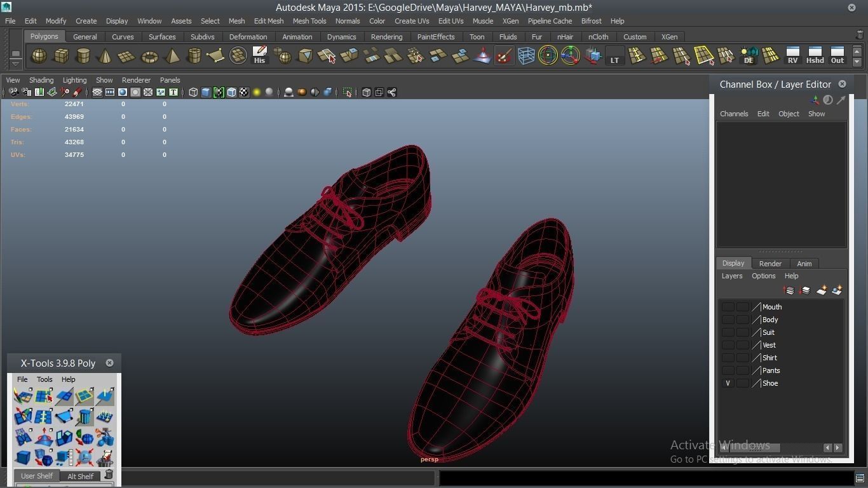Create a polygon pyramid from the shelf
868x488 pixels.
pyautogui.click(x=172, y=56)
